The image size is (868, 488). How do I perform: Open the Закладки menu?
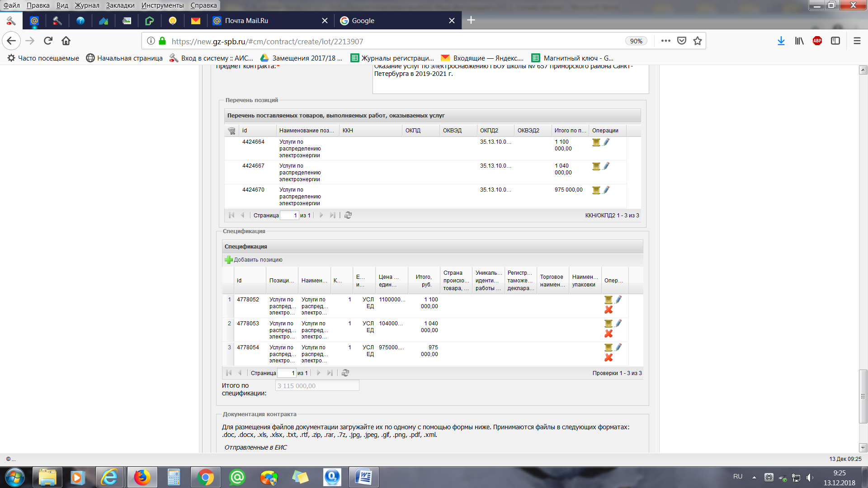pyautogui.click(x=120, y=5)
